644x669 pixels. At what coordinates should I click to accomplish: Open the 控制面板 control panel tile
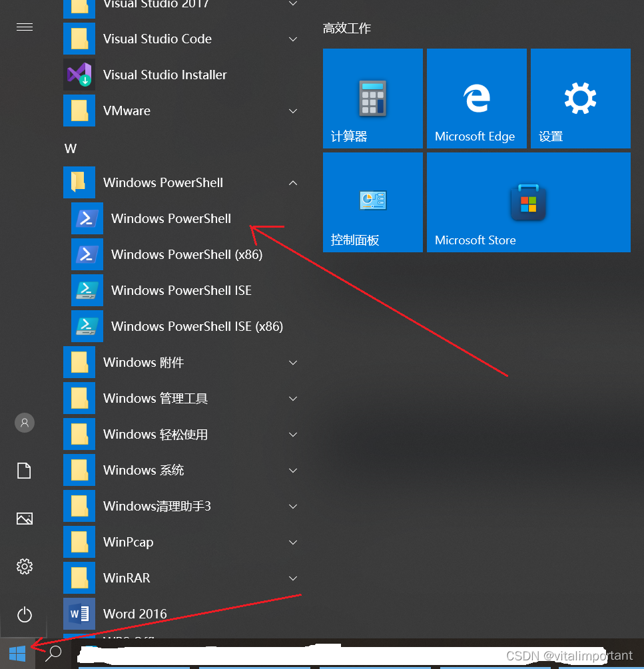[x=372, y=202]
